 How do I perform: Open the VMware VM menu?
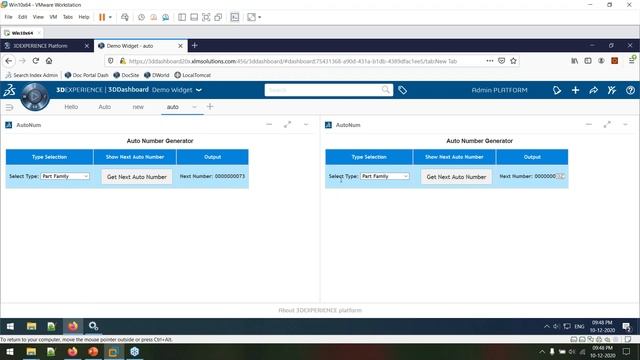click(53, 17)
